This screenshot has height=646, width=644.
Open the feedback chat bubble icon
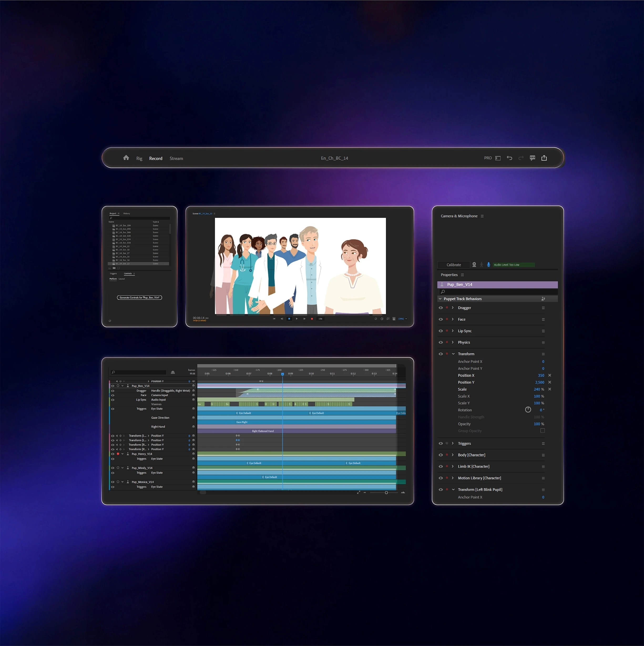point(532,158)
